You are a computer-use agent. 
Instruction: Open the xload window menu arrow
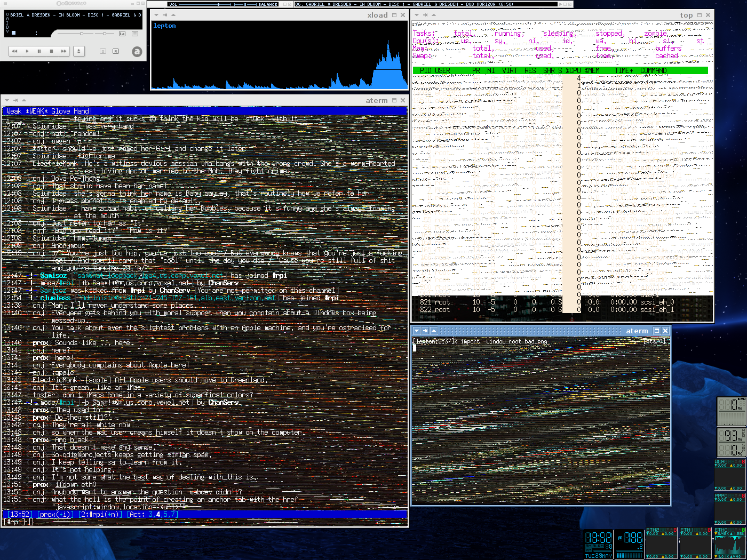click(156, 15)
